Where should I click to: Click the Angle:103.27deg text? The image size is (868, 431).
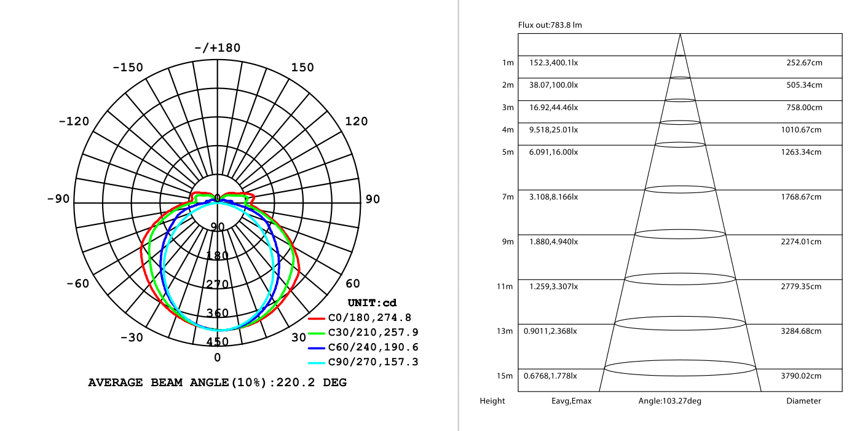point(670,401)
